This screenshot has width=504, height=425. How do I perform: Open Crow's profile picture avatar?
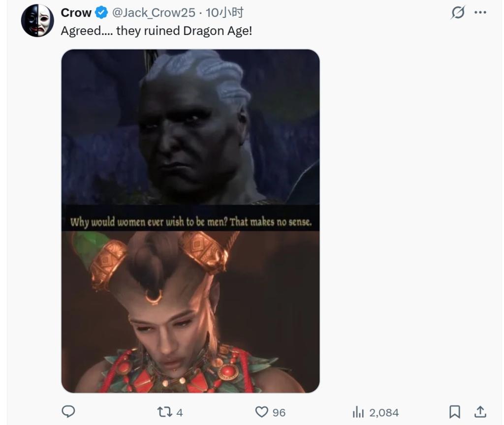click(x=37, y=21)
